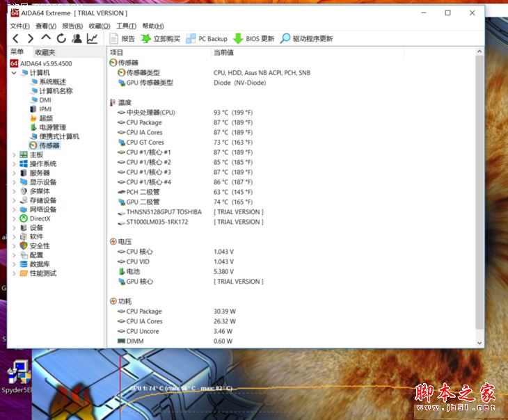Screen dimensions: 508x420
Task: Expand the 主板 tree node
Action: click(14, 155)
